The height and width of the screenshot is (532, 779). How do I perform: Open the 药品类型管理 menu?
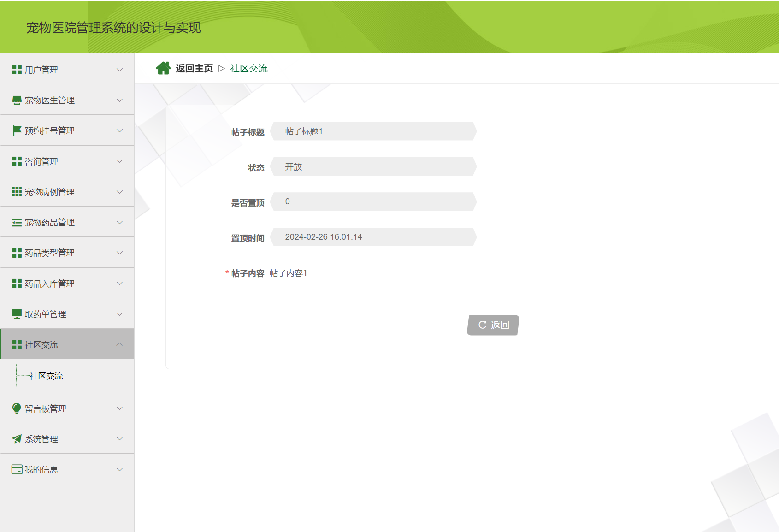pyautogui.click(x=67, y=253)
